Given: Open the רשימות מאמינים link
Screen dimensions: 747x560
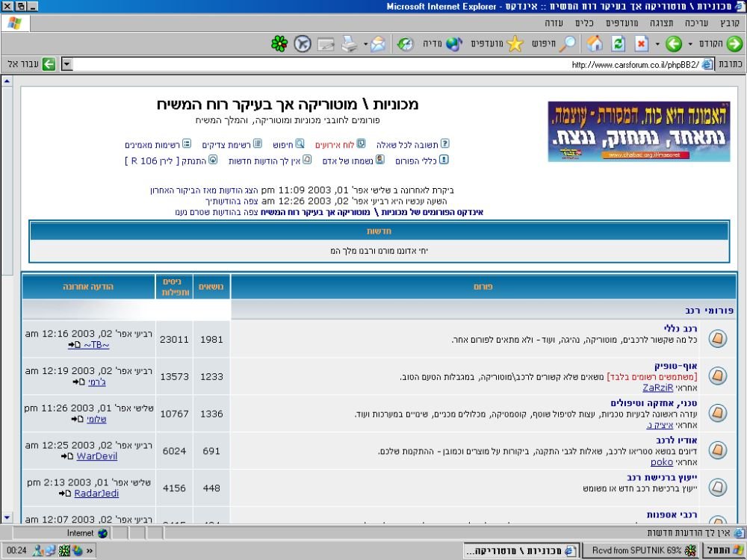Looking at the screenshot, I should pyautogui.click(x=152, y=145).
